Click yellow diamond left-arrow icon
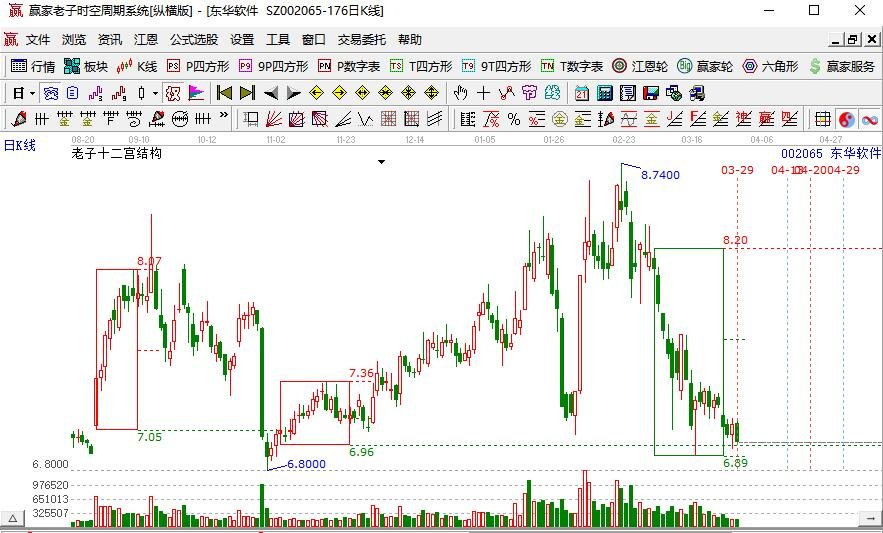The height and width of the screenshot is (533, 883). click(x=316, y=93)
